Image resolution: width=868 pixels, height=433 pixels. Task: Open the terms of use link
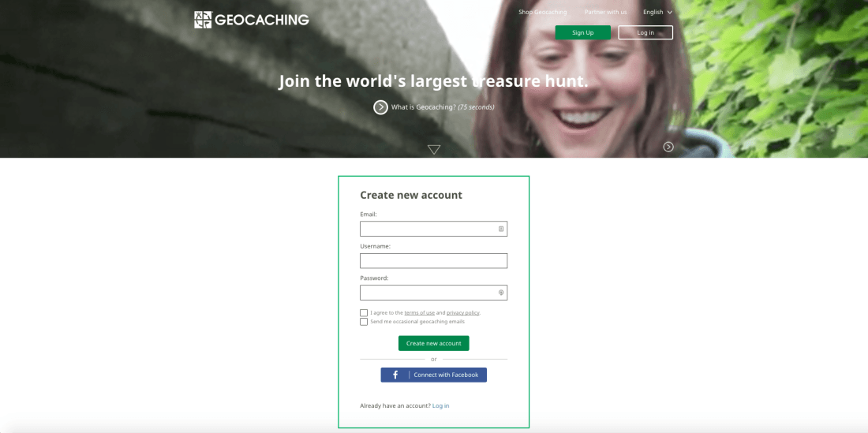[420, 312]
